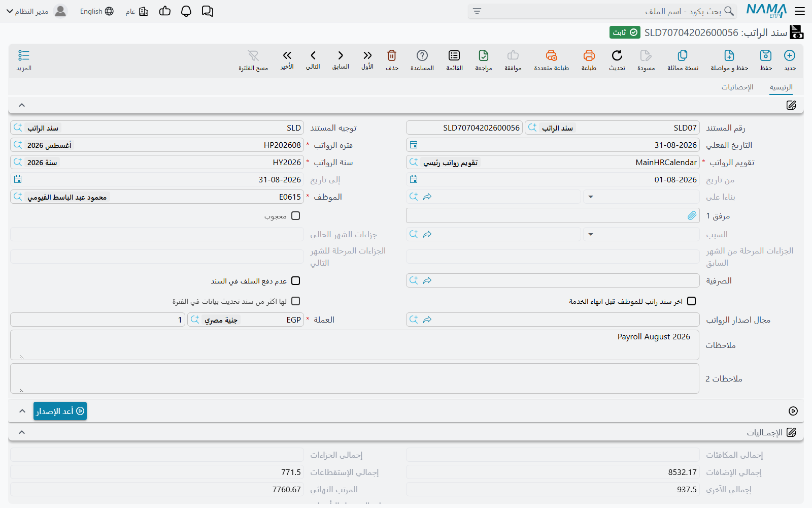Click the طباعة (Print) icon
The width and height of the screenshot is (812, 508).
point(589,55)
